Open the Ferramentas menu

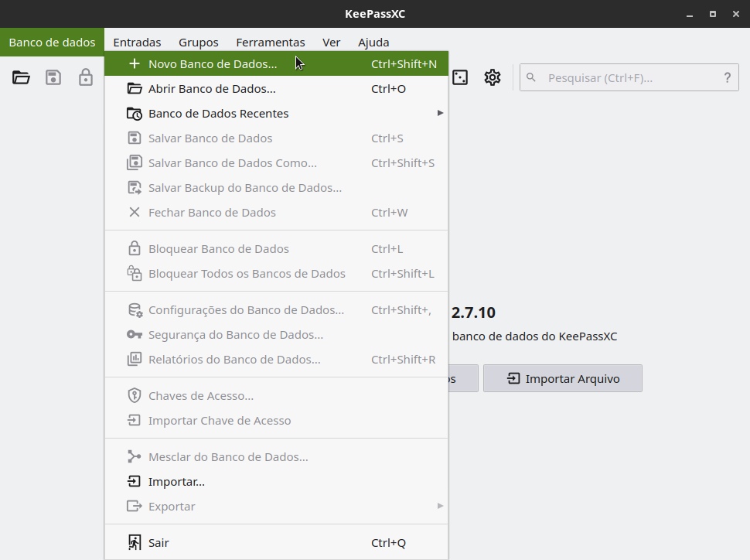pyautogui.click(x=271, y=42)
